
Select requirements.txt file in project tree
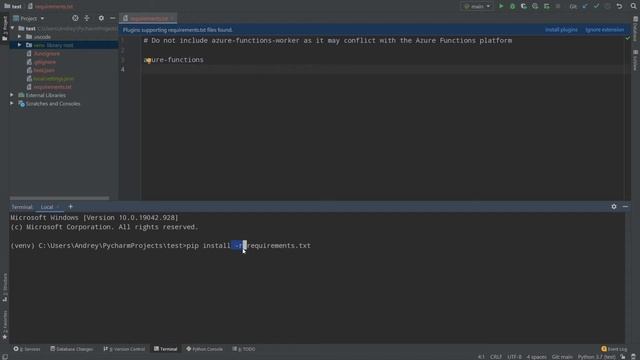coord(52,87)
